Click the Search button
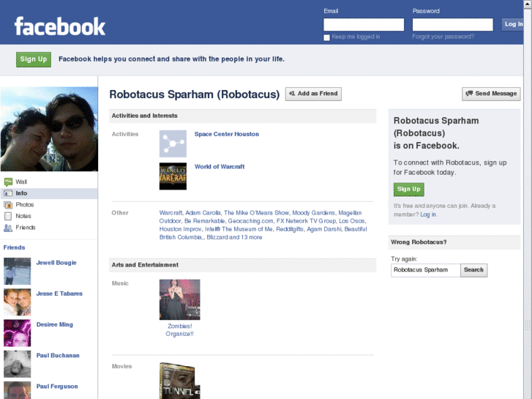532x399 pixels. pyautogui.click(x=473, y=270)
